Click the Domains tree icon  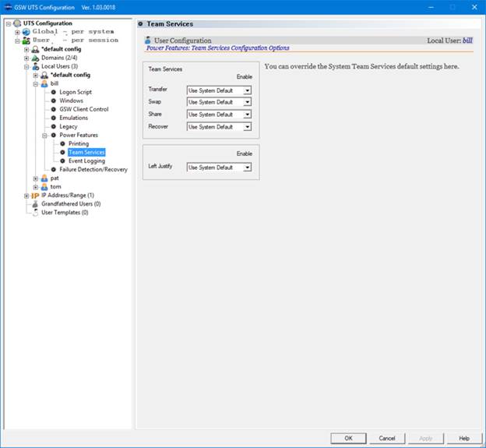click(35, 58)
